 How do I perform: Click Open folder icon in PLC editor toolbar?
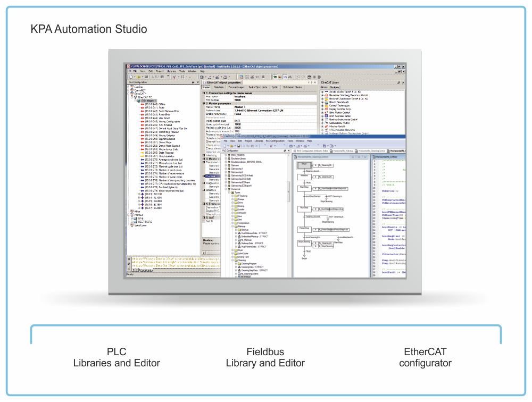(x=232, y=146)
